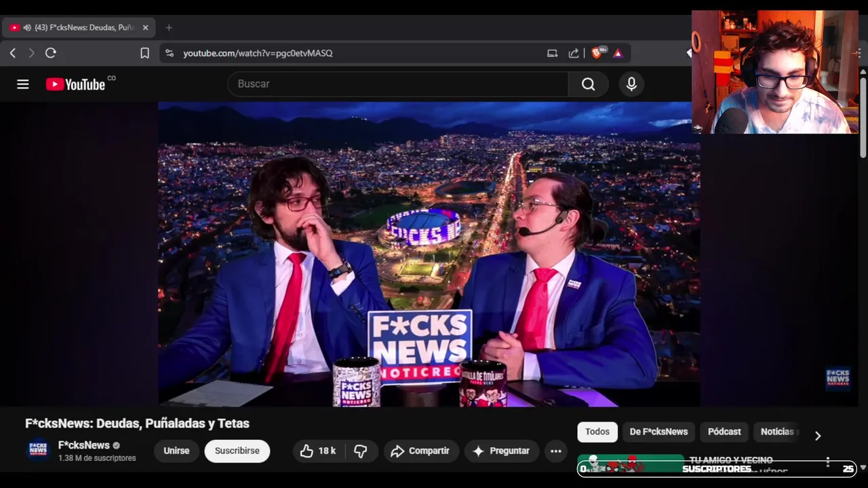This screenshot has height=488, width=868.
Task: Click the video title Deudas, Puñaladas y Tetas
Action: point(137,424)
